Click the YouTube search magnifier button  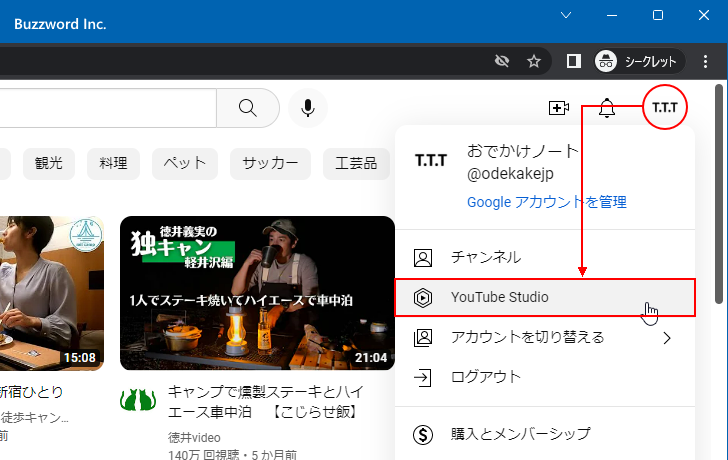tap(248, 108)
